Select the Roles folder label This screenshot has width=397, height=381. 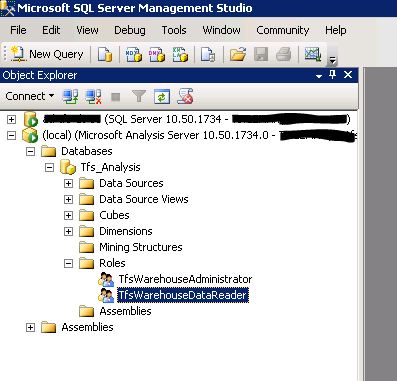[112, 263]
